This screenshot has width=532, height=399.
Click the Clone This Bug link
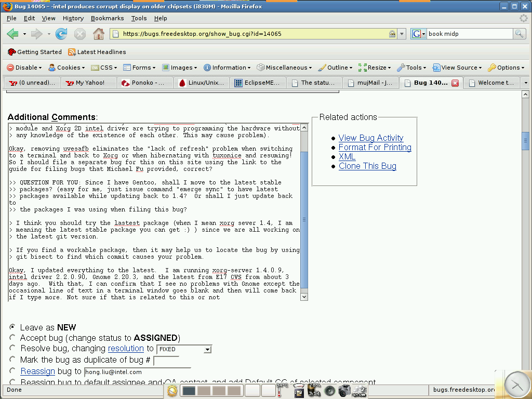[x=367, y=166]
